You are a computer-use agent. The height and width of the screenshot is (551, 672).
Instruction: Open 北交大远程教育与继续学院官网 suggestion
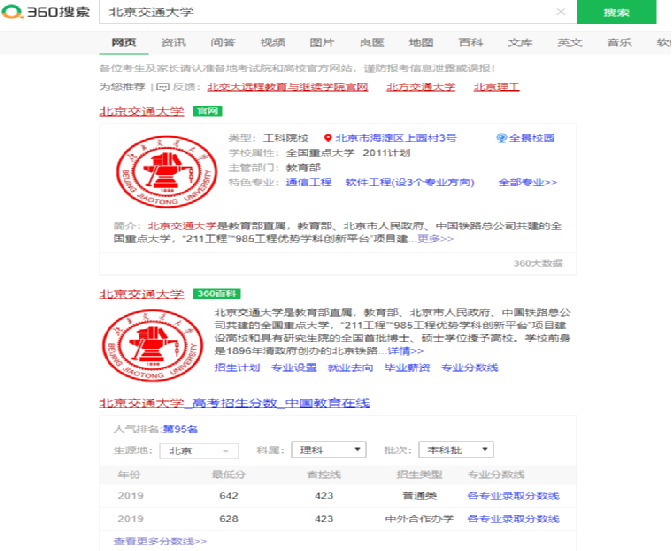click(x=288, y=87)
